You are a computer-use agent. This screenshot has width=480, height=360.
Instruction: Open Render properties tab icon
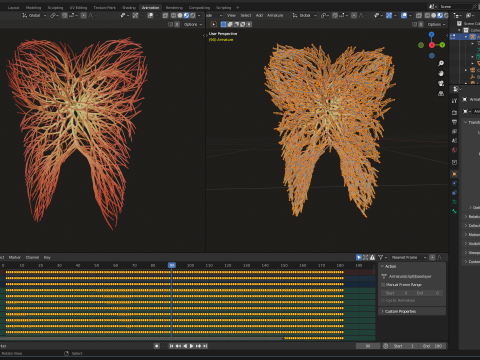(x=454, y=113)
